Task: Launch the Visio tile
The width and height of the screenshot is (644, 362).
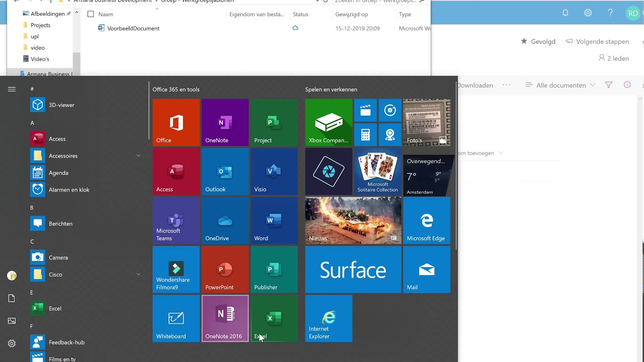Action: point(274,171)
